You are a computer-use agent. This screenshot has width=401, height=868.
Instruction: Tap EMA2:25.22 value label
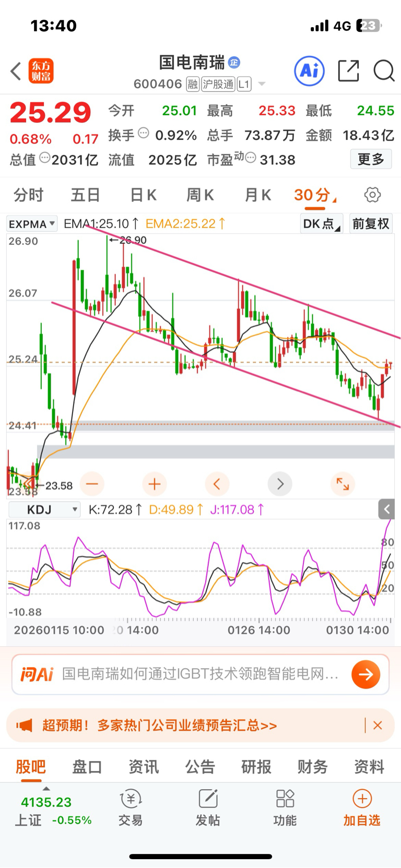(x=185, y=224)
